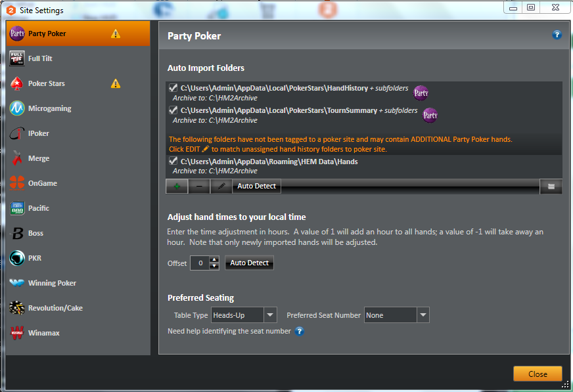This screenshot has width=573, height=392.
Task: Click the minus remove folder button
Action: coord(199,186)
